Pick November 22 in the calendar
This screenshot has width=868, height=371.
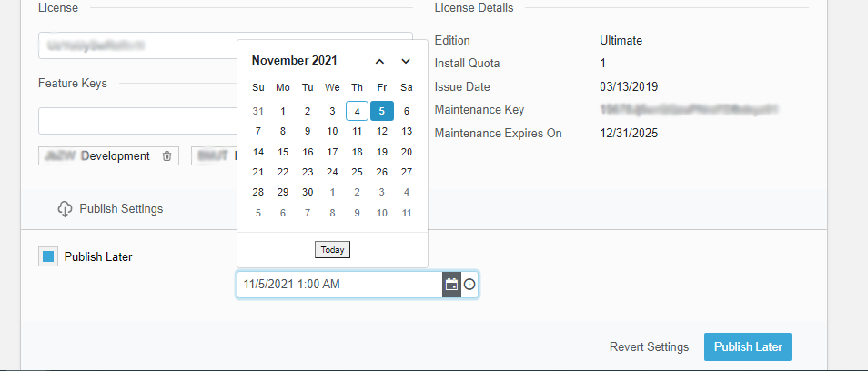tap(283, 173)
